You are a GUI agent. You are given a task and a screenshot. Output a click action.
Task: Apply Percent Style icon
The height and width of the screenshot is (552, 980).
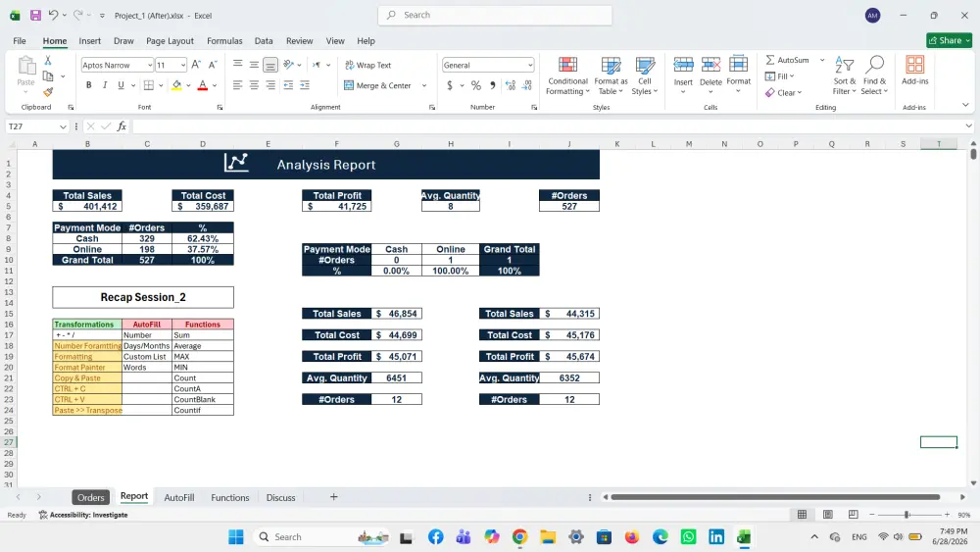[476, 85]
